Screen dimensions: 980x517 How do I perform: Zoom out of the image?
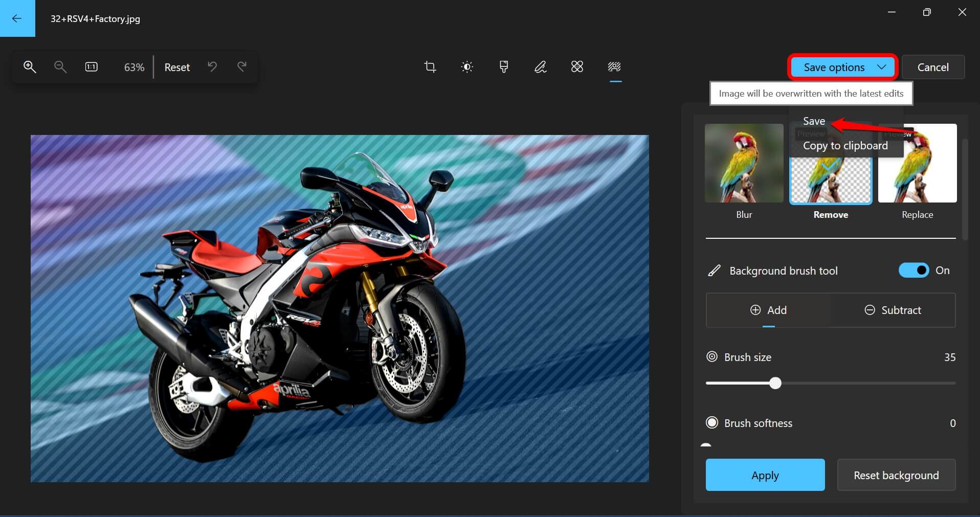tap(60, 67)
